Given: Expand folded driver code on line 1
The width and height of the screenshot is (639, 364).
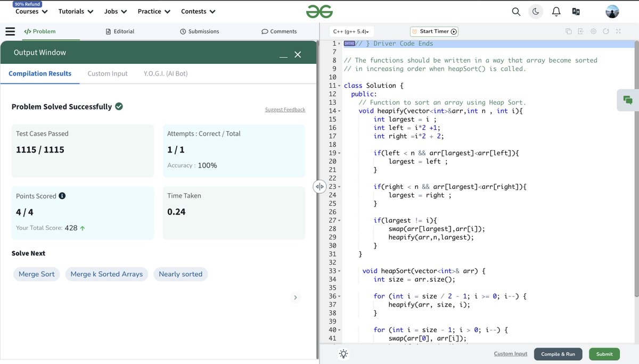Looking at the screenshot, I should [x=349, y=44].
